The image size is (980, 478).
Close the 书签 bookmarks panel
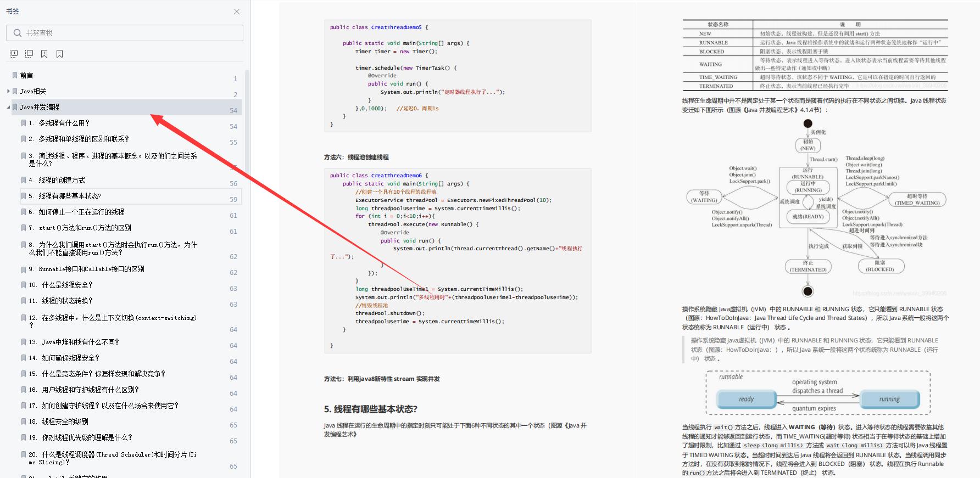click(236, 12)
